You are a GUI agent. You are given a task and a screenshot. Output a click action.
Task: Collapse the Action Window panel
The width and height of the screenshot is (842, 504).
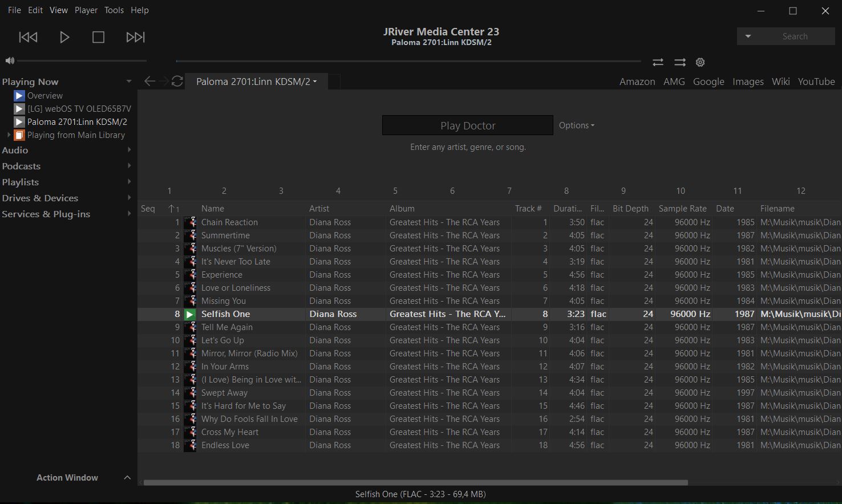pos(127,478)
